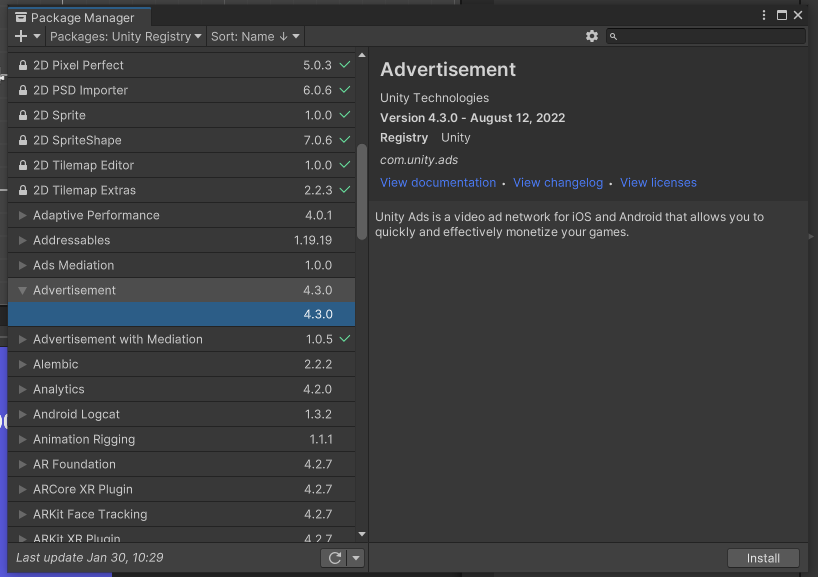Viewport: 818px width, 577px height.
Task: Click installed checkmark on 2D SpriteShape
Action: [x=345, y=140]
